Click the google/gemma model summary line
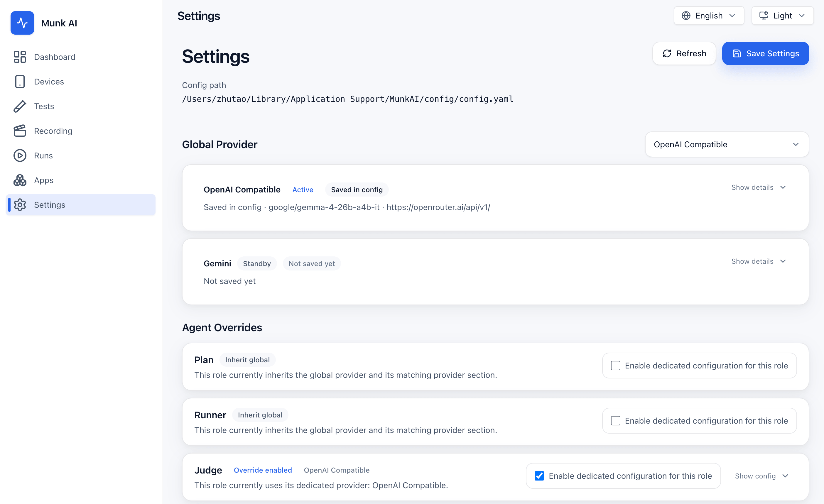The height and width of the screenshot is (504, 824). click(x=347, y=207)
